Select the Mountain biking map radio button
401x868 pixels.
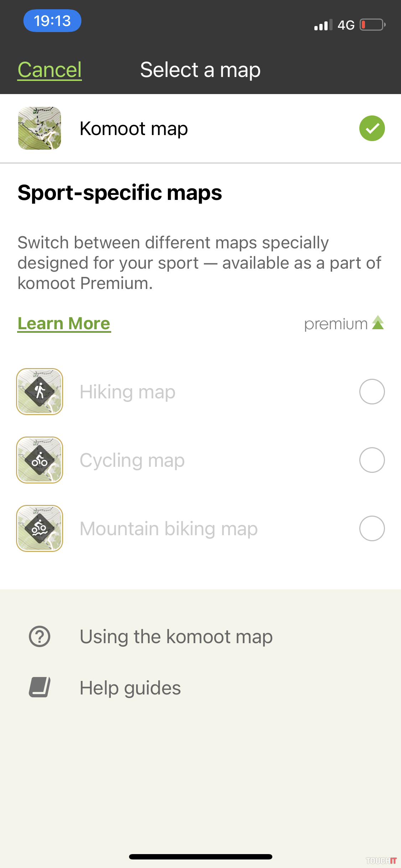372,528
